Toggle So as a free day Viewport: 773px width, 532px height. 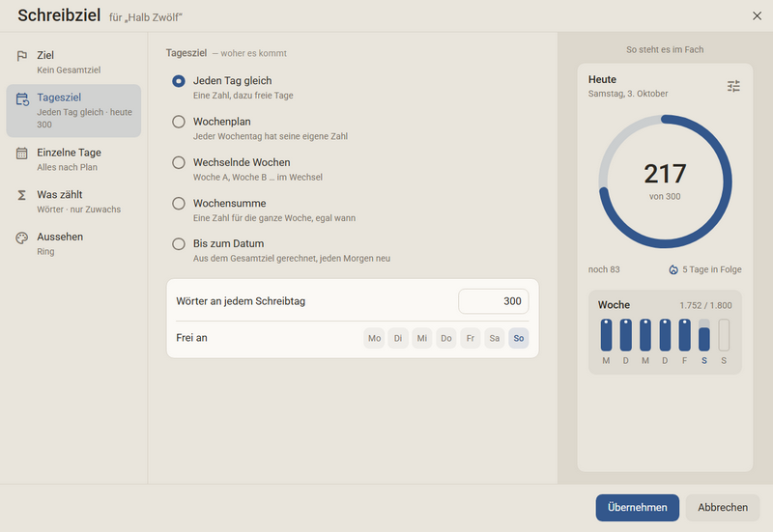519,338
